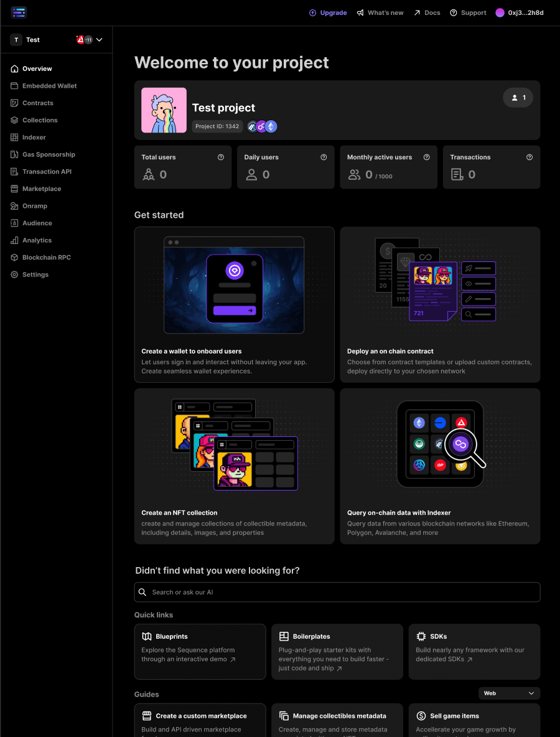560x737 pixels.
Task: Click the Search or ask our AI field
Action: 337,592
